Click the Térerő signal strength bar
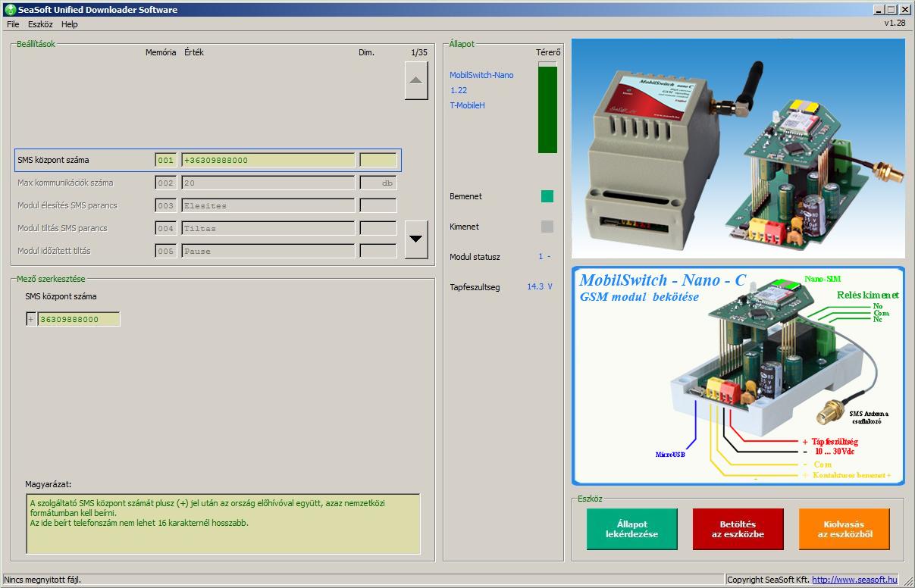This screenshot has height=588, width=915. pyautogui.click(x=547, y=108)
